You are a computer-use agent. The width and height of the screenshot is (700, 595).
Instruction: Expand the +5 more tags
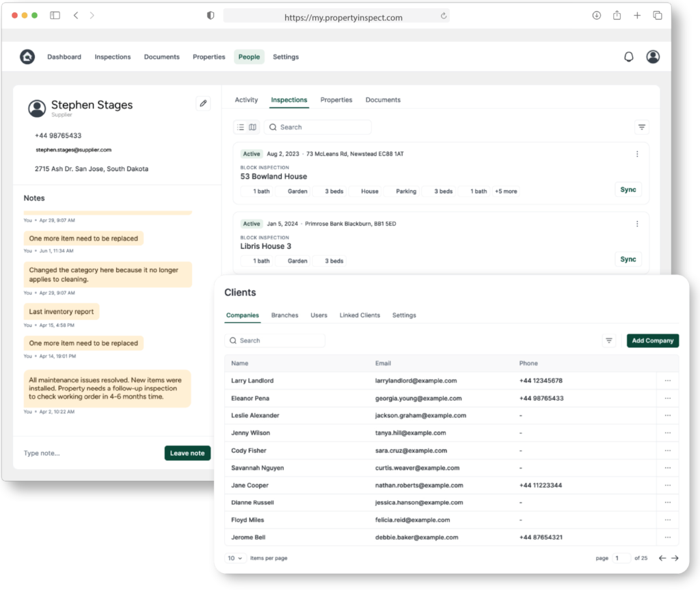(506, 191)
